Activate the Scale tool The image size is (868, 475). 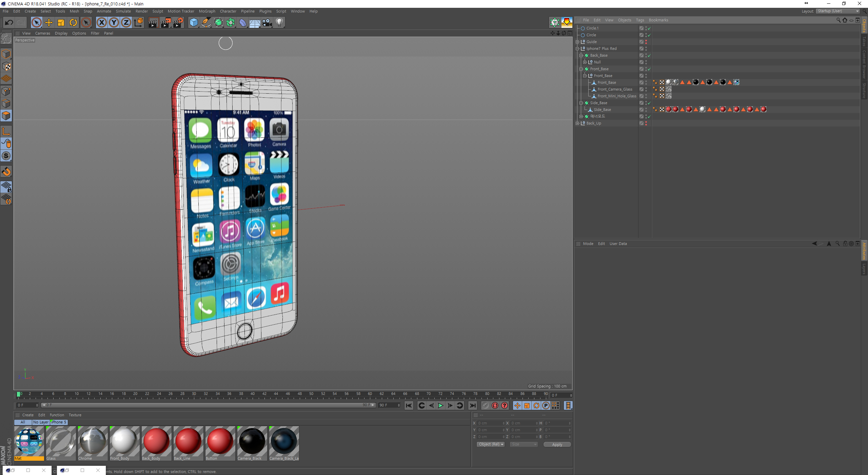coord(61,23)
